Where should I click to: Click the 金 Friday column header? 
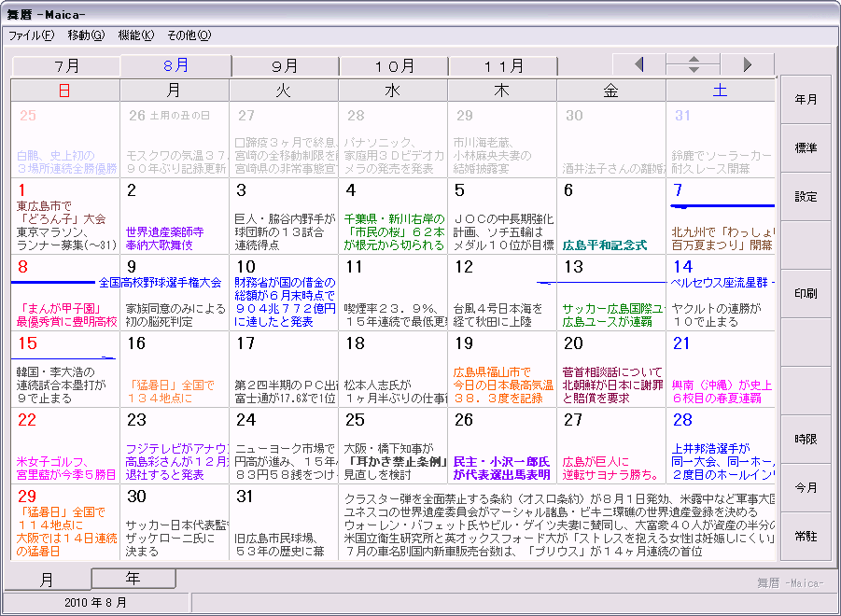coord(610,91)
